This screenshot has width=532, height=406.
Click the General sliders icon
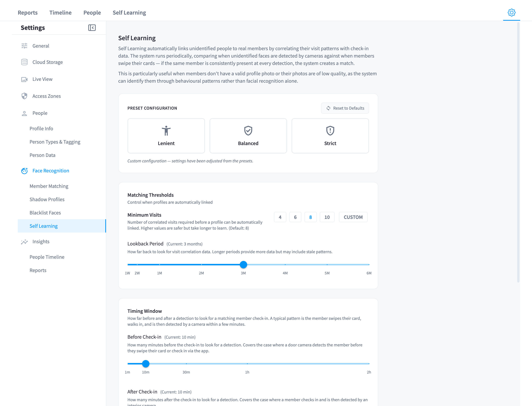click(24, 46)
